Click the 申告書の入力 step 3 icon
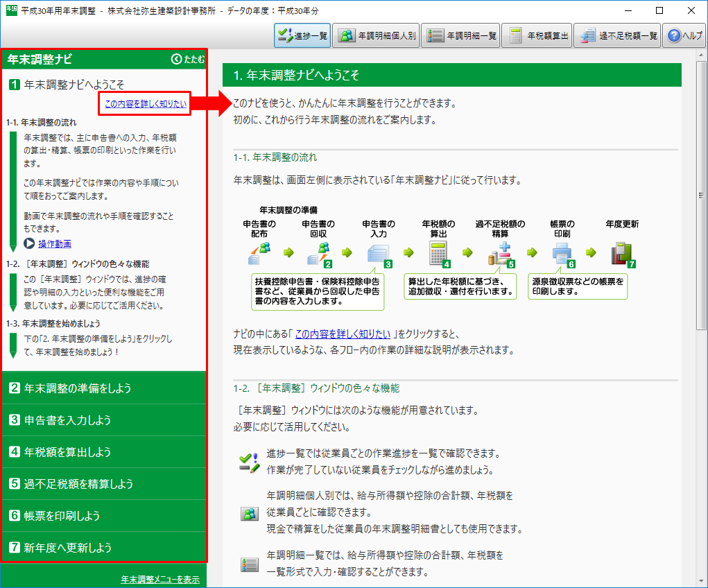 point(379,254)
